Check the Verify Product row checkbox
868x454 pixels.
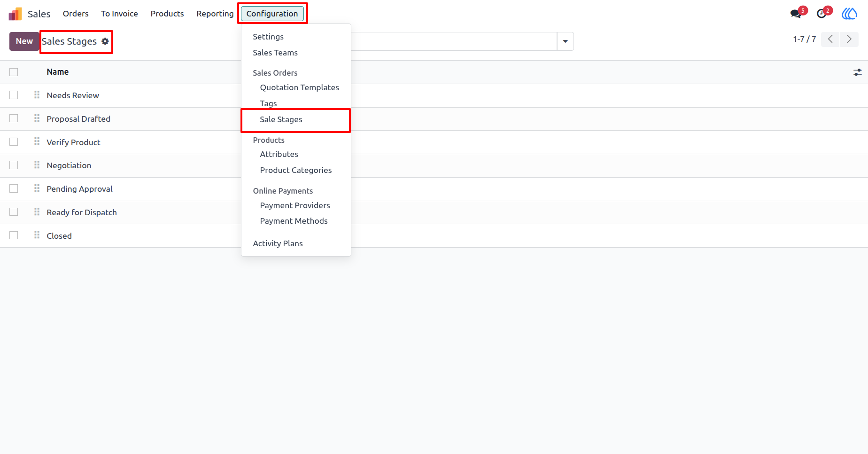(x=14, y=142)
